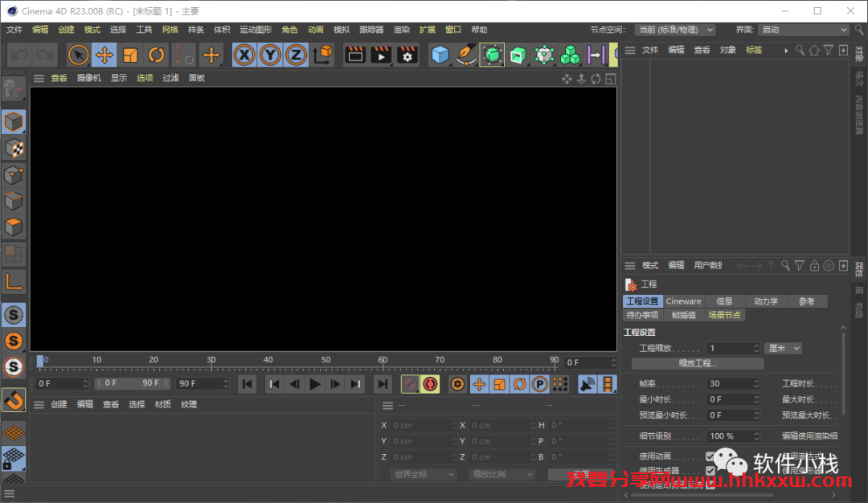The width and height of the screenshot is (868, 503).
Task: Open the 厘米 unit dropdown
Action: coord(784,348)
